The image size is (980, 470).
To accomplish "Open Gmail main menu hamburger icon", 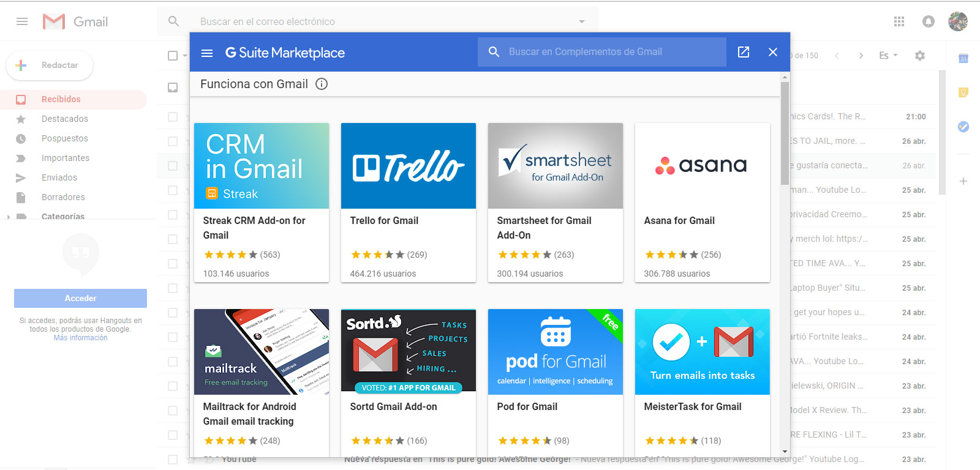I will click(x=22, y=21).
